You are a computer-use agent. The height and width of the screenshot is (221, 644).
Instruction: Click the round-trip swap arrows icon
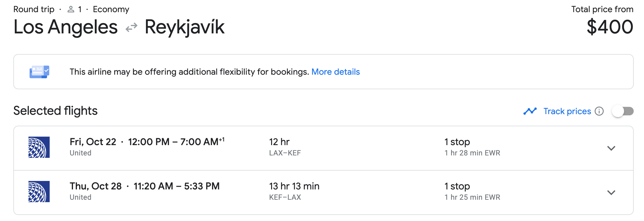[131, 28]
